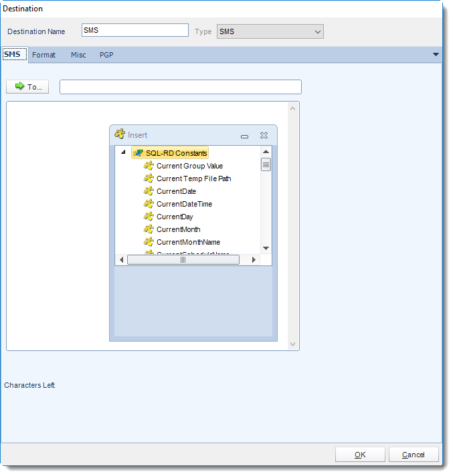Click the Insert tree scroll up arrow
This screenshot has width=453, height=476.
[266, 152]
